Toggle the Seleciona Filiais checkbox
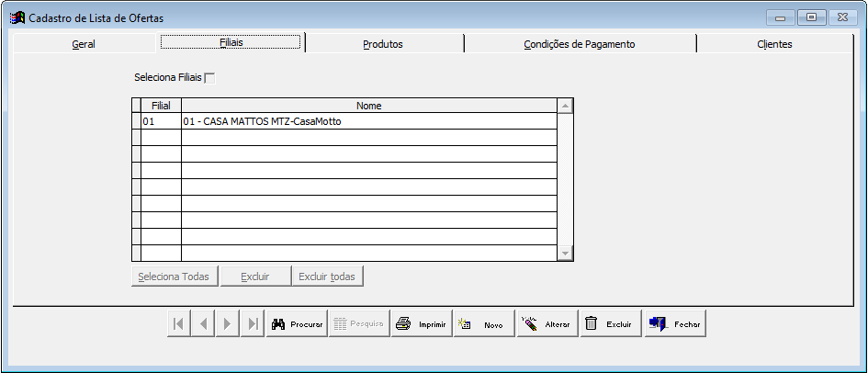Screen dimensions: 868x373 point(209,78)
